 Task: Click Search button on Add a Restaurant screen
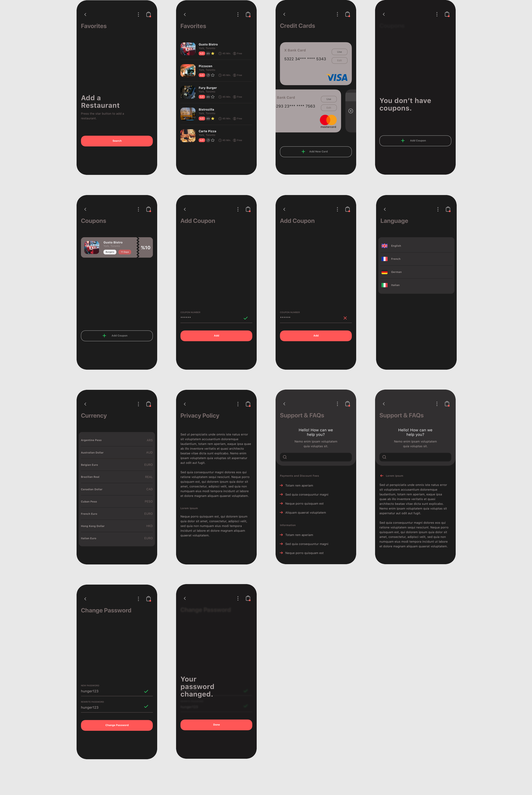point(117,141)
